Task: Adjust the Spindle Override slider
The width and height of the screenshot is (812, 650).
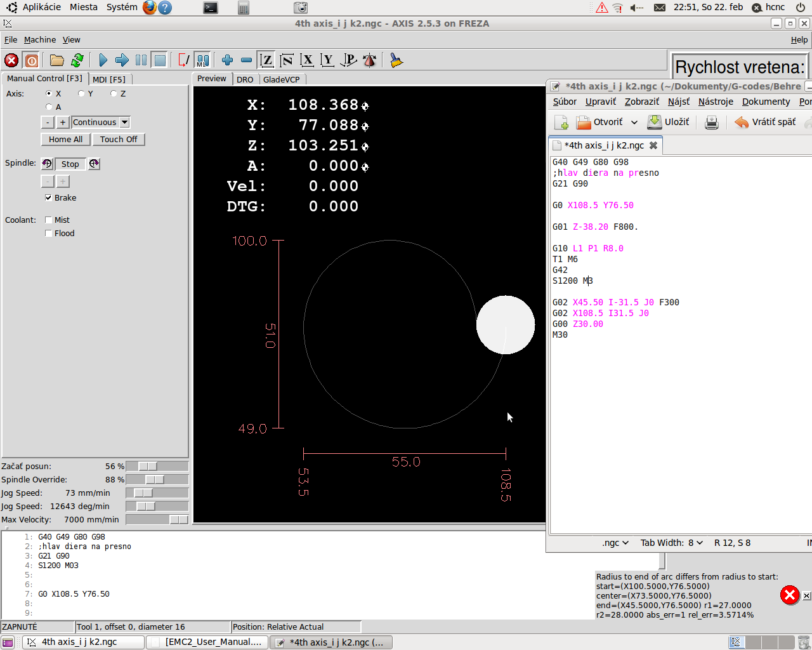Action: point(154,480)
